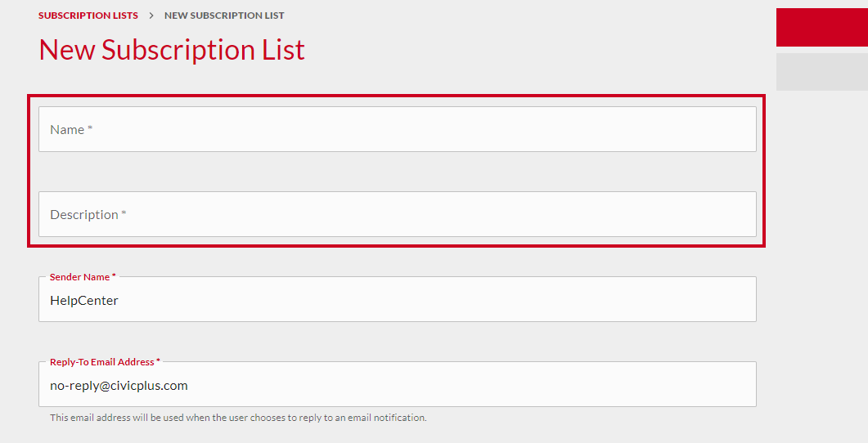Open the Subscription Lists breadcrumb link
868x443 pixels.
pos(88,16)
